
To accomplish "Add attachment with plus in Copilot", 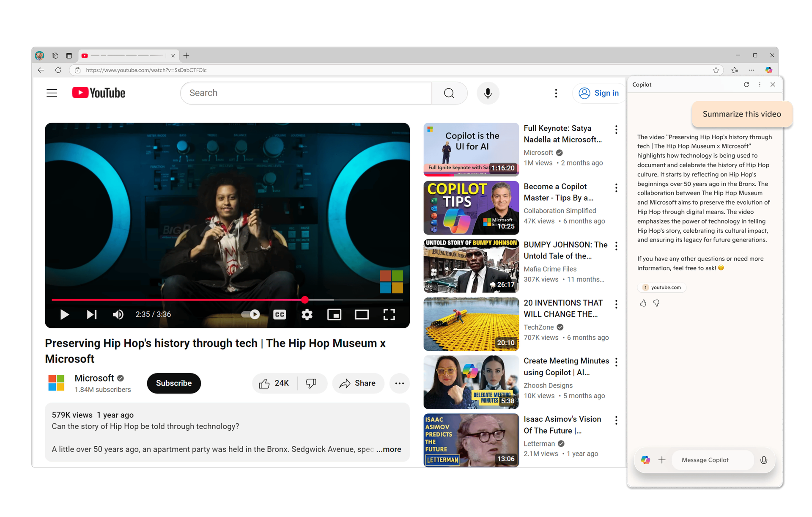I will pyautogui.click(x=662, y=460).
